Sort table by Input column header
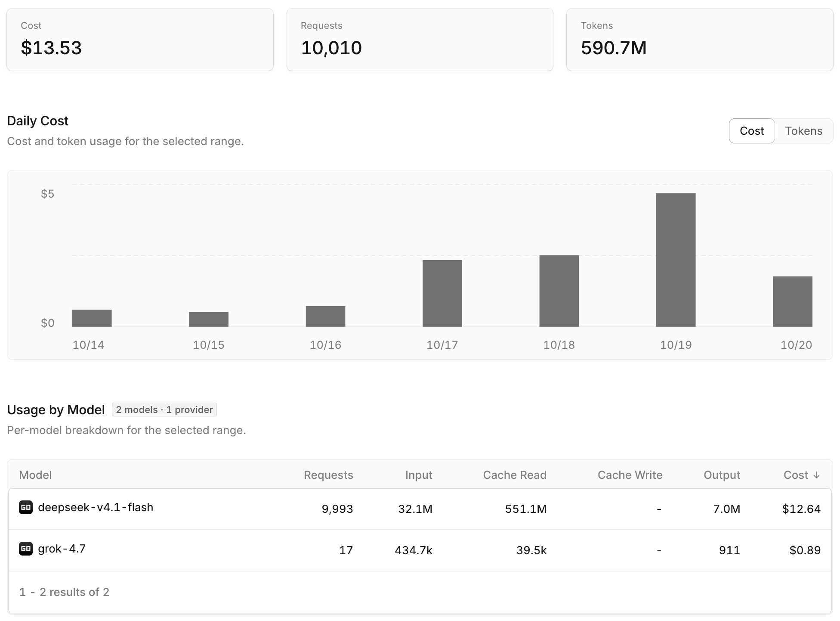The height and width of the screenshot is (621, 840). pyautogui.click(x=419, y=475)
